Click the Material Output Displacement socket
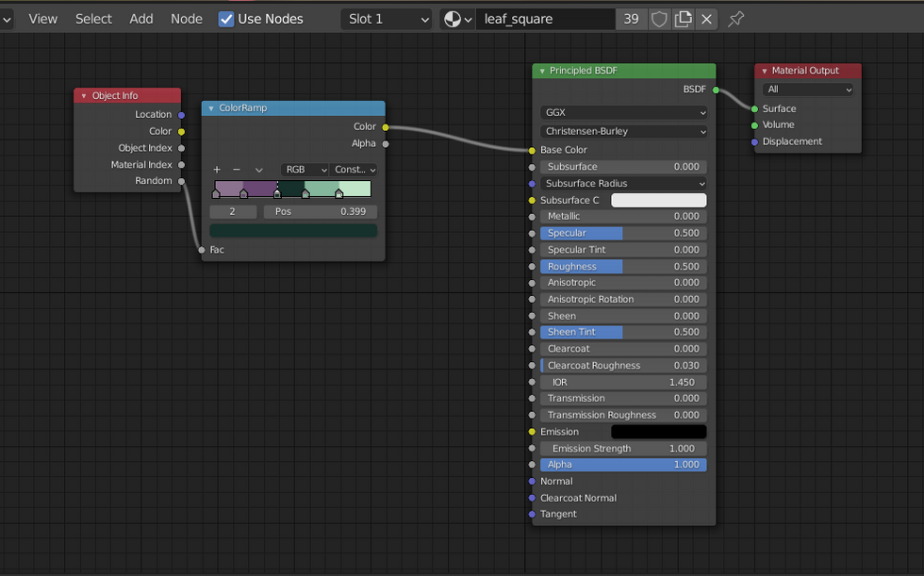 coord(755,142)
